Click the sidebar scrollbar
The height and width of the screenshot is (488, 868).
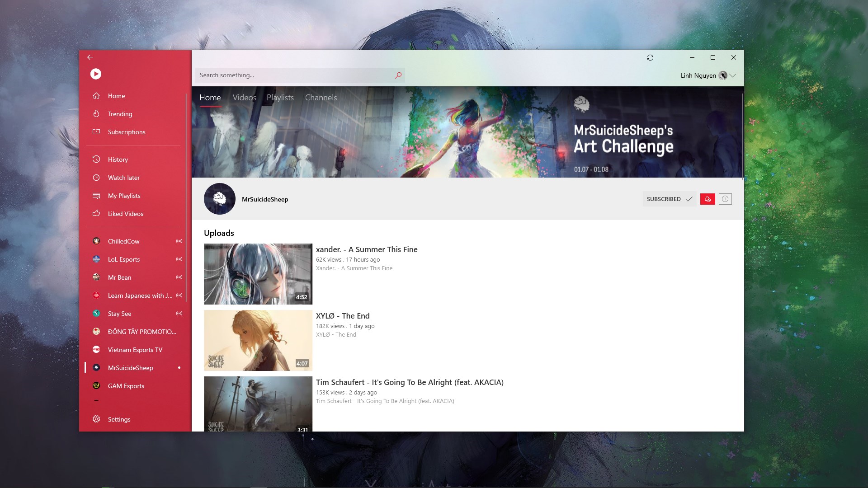(186, 197)
